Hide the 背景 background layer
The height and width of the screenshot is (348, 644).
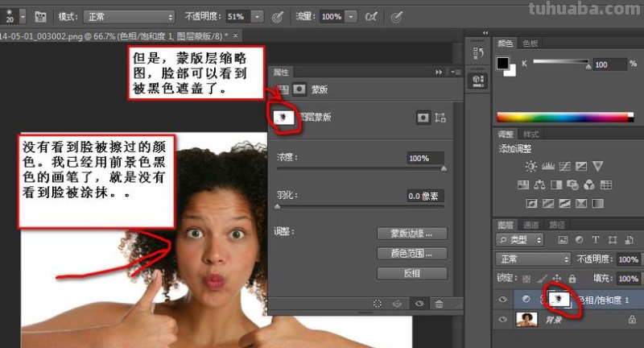pyautogui.click(x=502, y=319)
